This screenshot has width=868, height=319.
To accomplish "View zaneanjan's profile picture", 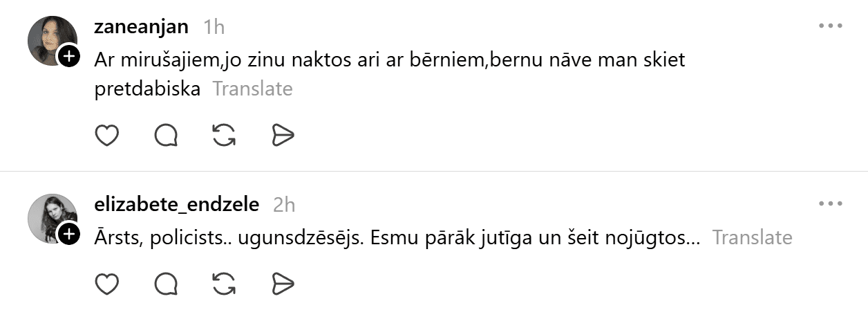I will pos(50,39).
